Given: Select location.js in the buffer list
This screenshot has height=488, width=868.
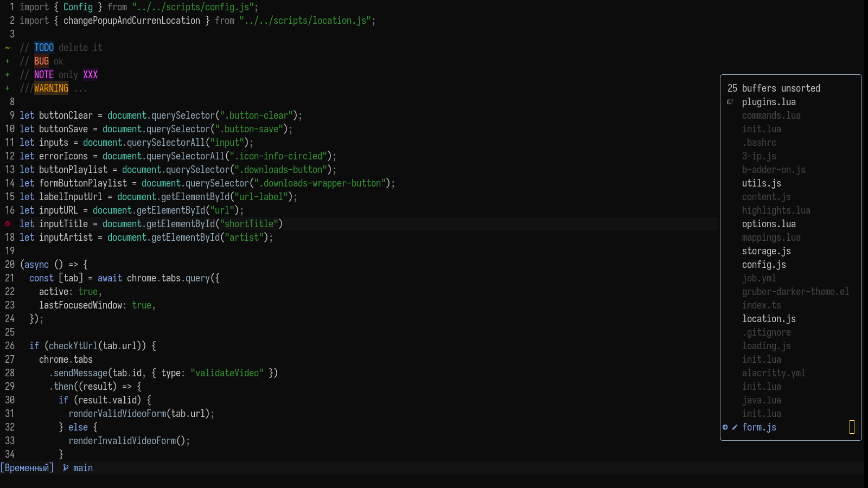Looking at the screenshot, I should tap(768, 319).
